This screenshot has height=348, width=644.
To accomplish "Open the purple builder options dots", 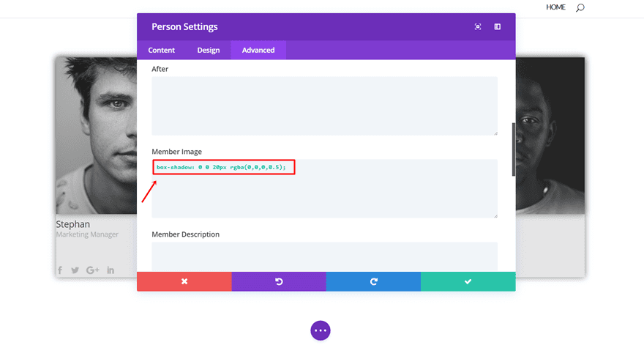I will [321, 330].
